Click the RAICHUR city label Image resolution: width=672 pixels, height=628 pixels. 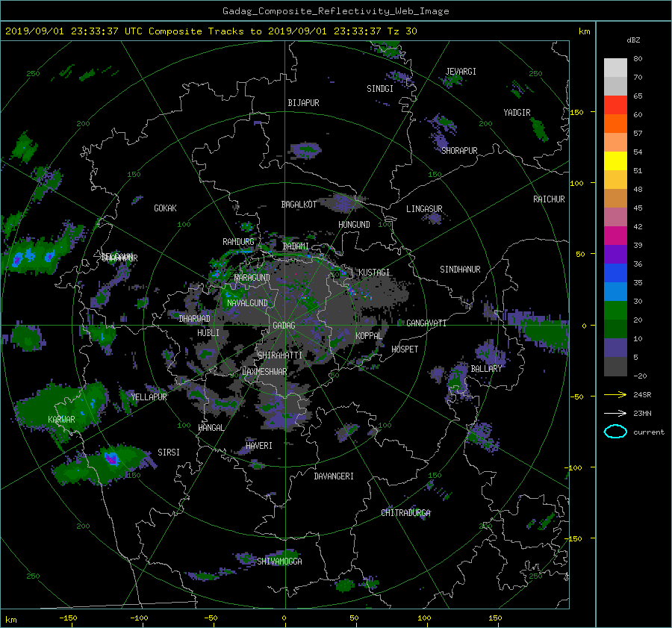[x=549, y=199]
